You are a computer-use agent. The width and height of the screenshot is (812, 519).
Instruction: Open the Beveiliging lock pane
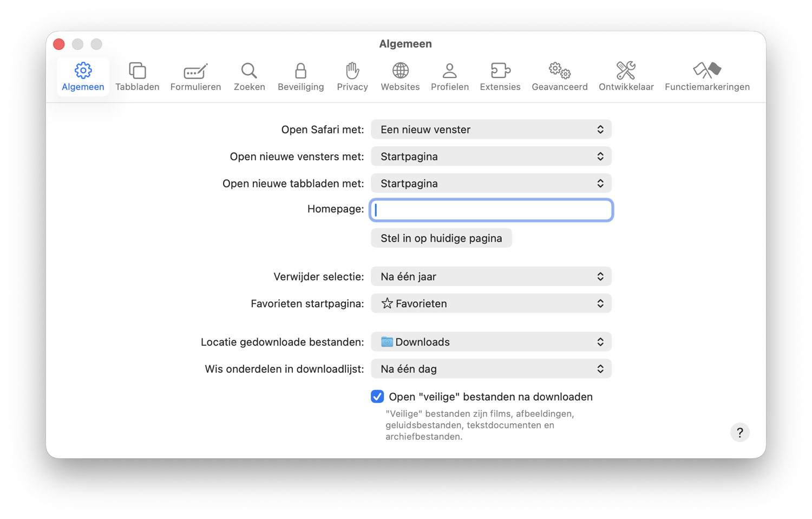click(x=300, y=76)
